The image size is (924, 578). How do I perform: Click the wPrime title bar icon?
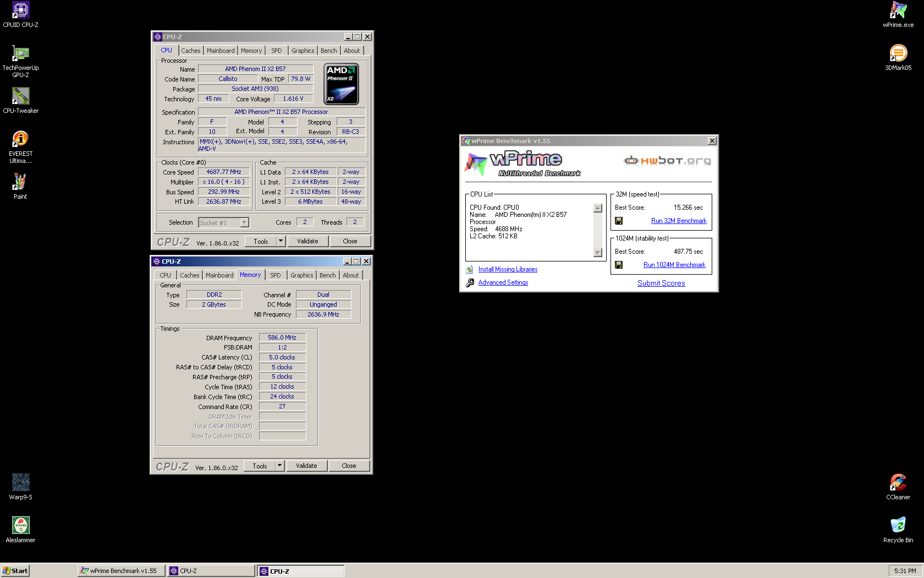466,141
